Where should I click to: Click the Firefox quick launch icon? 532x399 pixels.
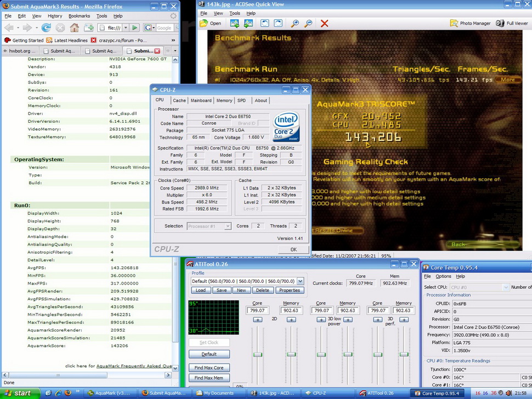point(68,393)
